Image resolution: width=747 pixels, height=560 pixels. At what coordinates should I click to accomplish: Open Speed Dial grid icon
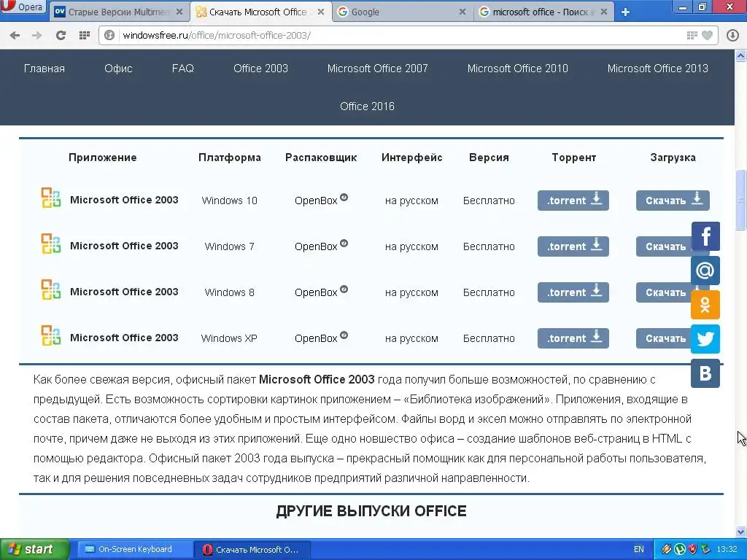[85, 35]
